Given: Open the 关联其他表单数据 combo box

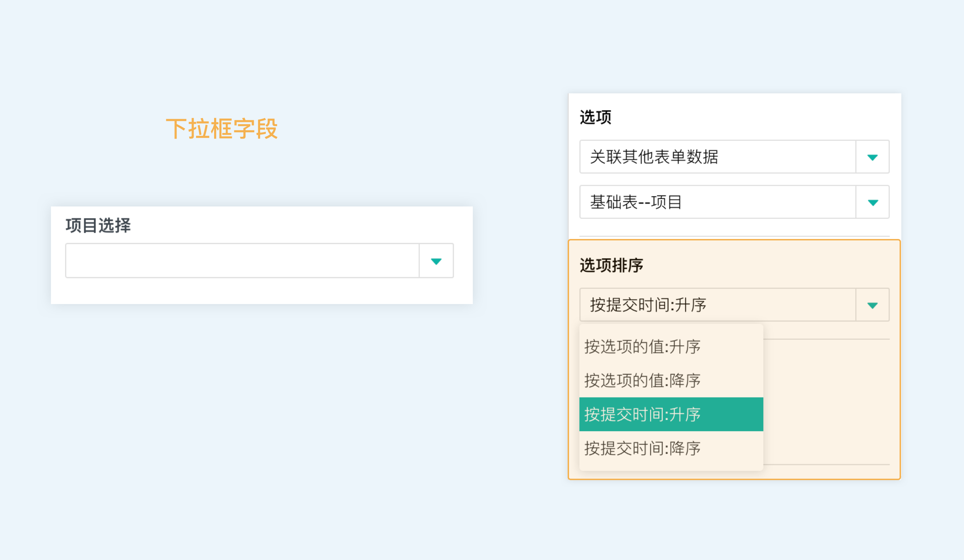Looking at the screenshot, I should tap(717, 157).
